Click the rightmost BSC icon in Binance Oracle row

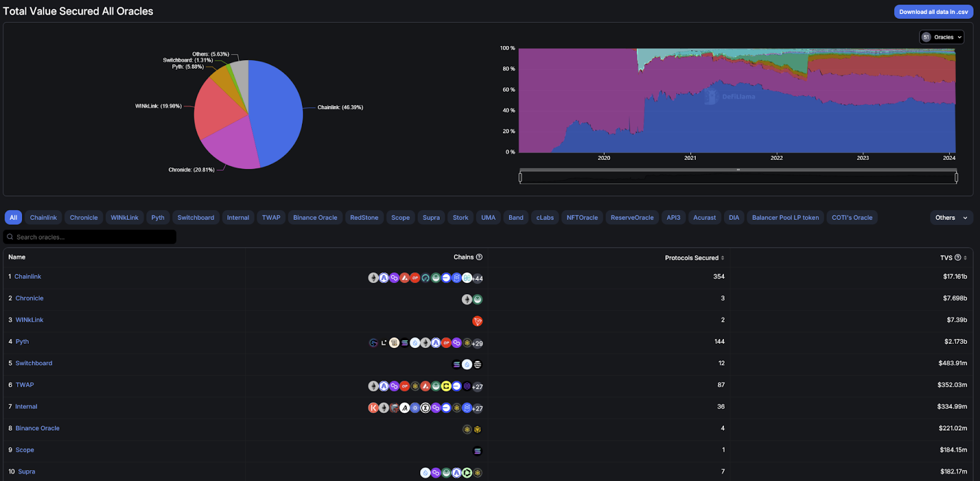coord(478,430)
